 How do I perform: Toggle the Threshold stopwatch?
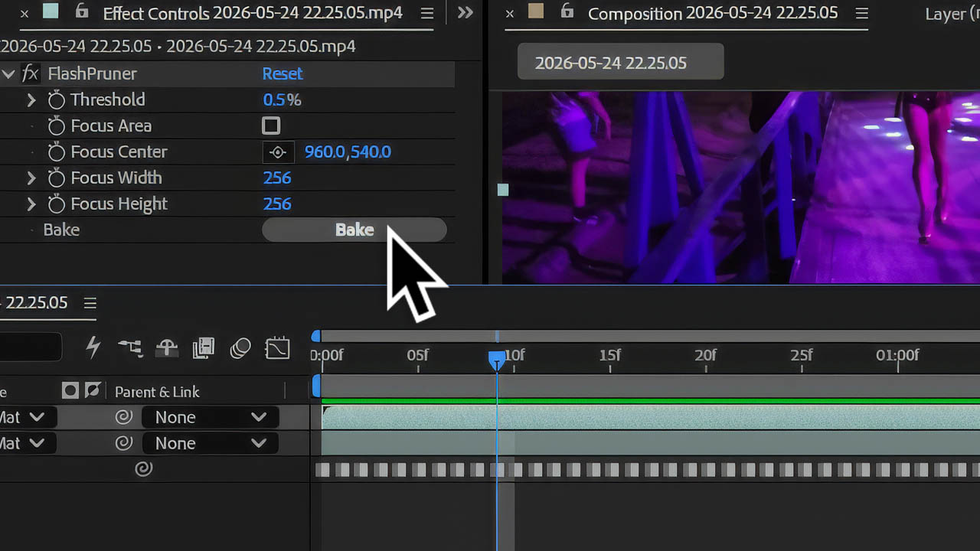pos(56,99)
